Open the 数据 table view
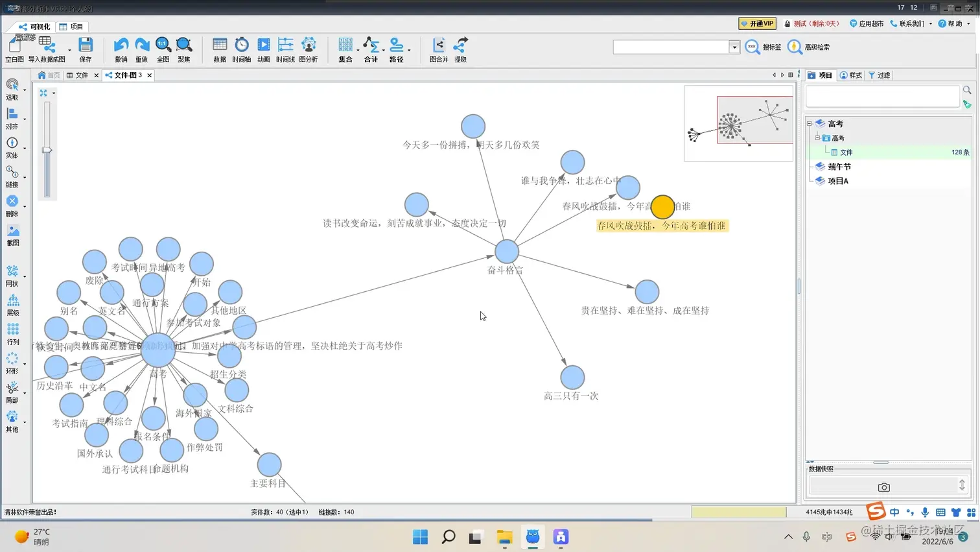980x552 pixels. 220,49
